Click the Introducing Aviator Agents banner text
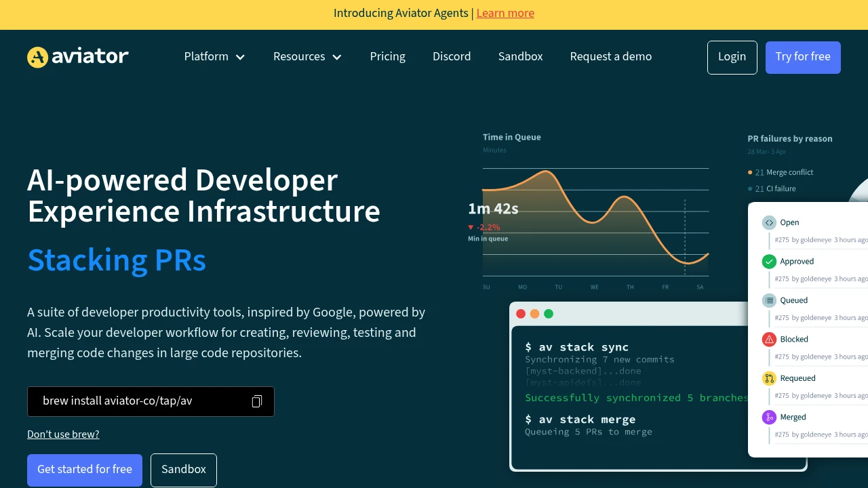868x488 pixels. pos(401,14)
